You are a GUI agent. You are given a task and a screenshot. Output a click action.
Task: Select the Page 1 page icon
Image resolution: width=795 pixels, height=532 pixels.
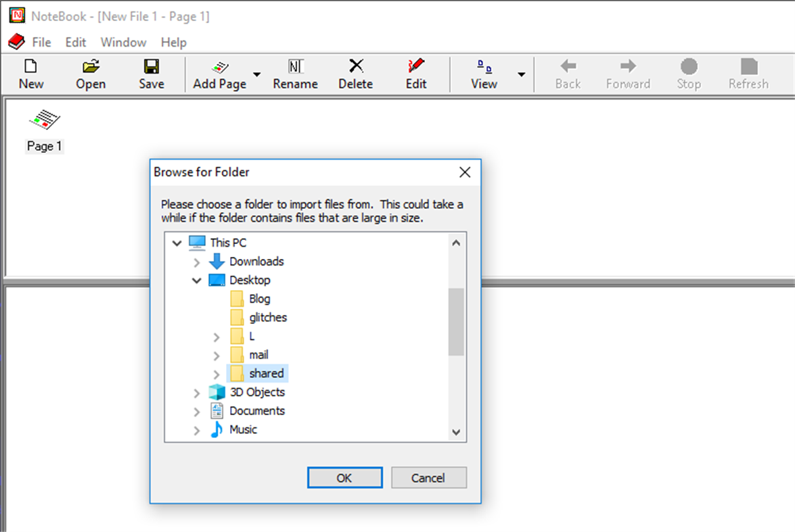(45, 120)
